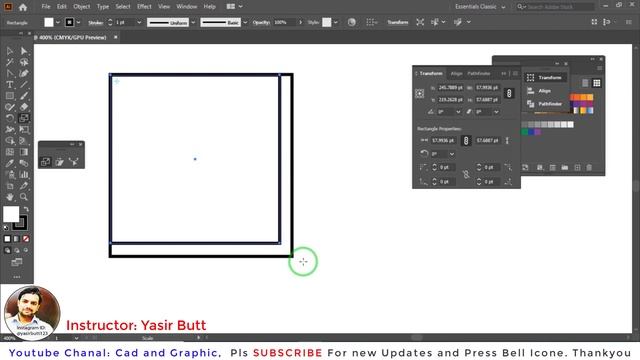Select the Column Graph tool
This screenshot has width=640, height=360.
click(x=24, y=175)
